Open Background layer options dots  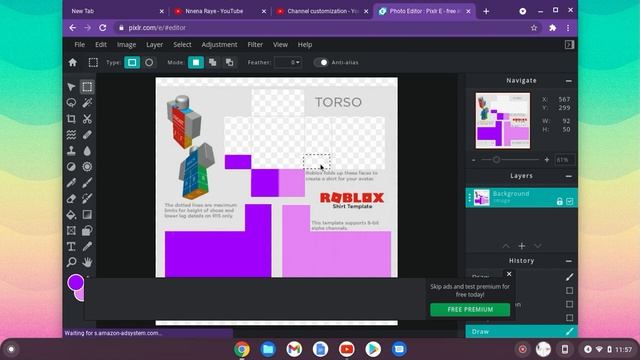pyautogui.click(x=469, y=198)
